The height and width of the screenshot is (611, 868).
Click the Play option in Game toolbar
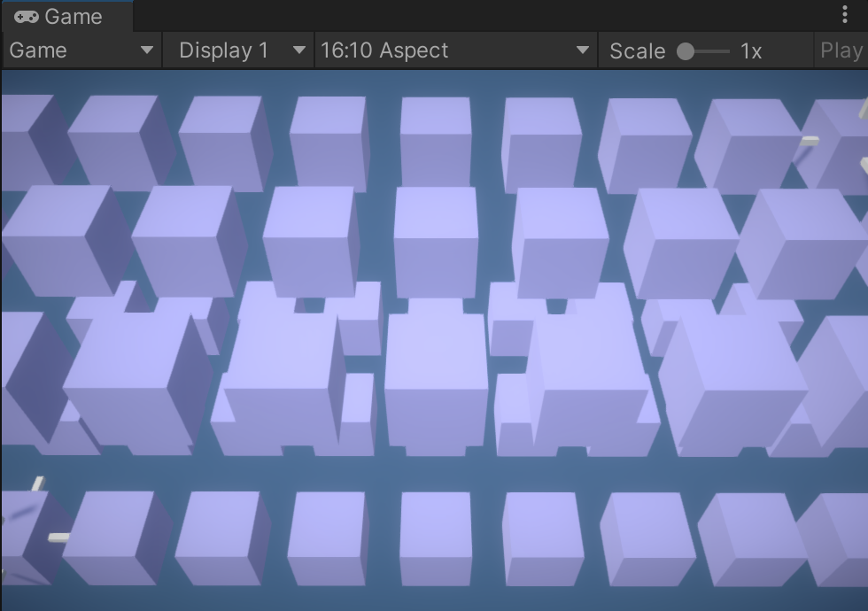(x=841, y=50)
